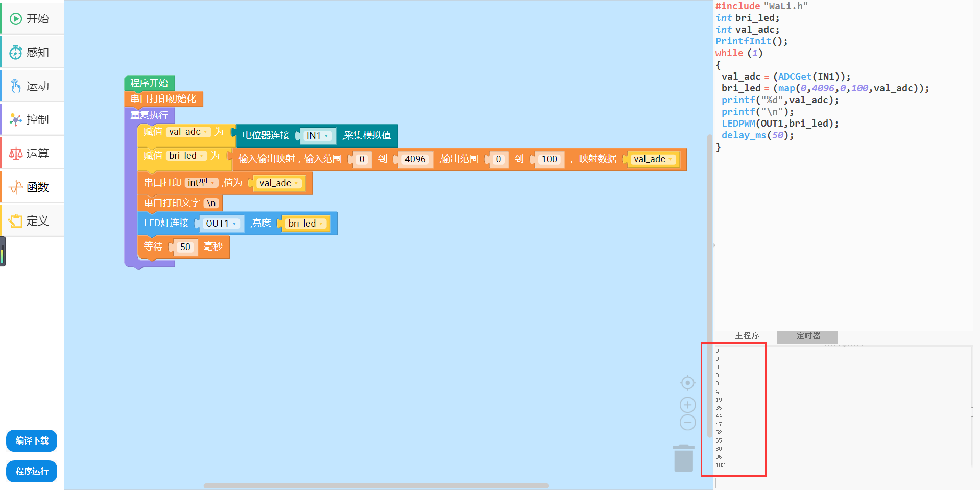Select the 定义 definition category icon

pyautogui.click(x=16, y=221)
